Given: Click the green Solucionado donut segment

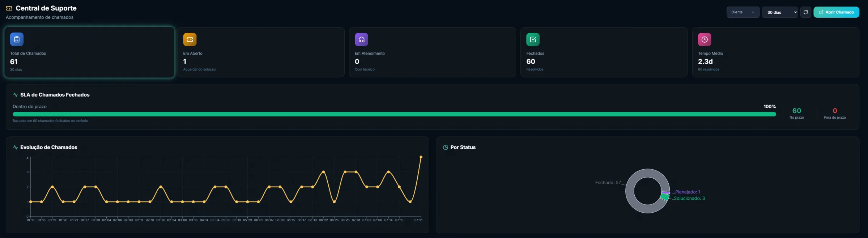Looking at the screenshot, I should pyautogui.click(x=665, y=197).
